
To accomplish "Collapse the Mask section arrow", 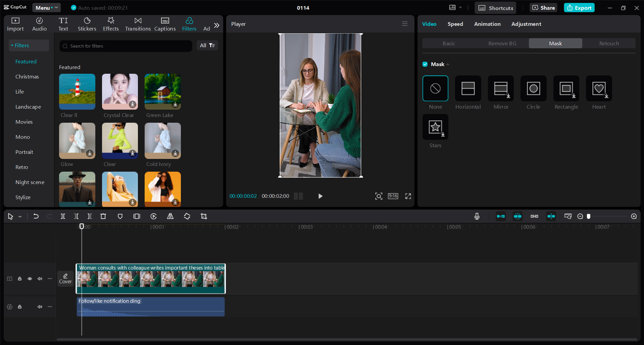I will tap(448, 64).
